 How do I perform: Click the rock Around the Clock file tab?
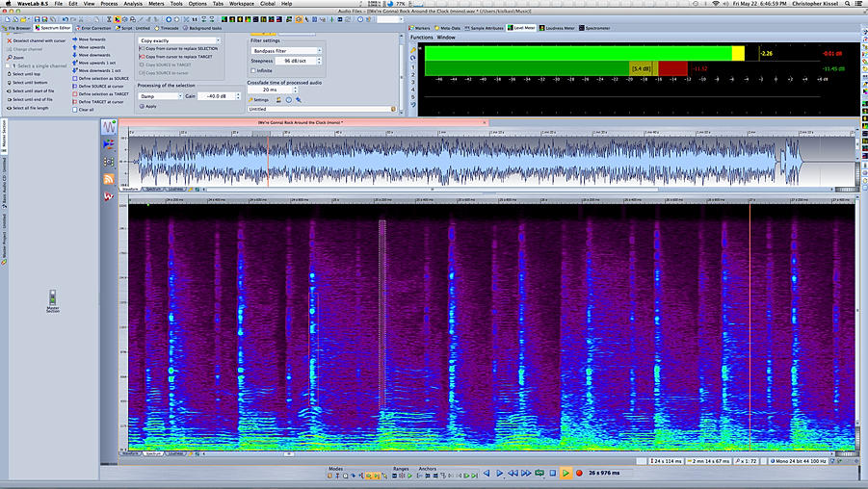pos(303,122)
